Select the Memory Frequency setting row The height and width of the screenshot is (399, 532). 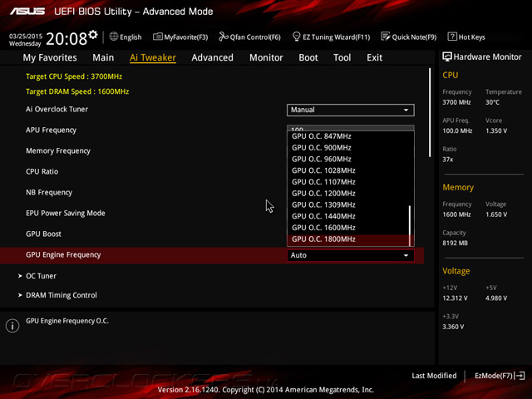point(58,151)
